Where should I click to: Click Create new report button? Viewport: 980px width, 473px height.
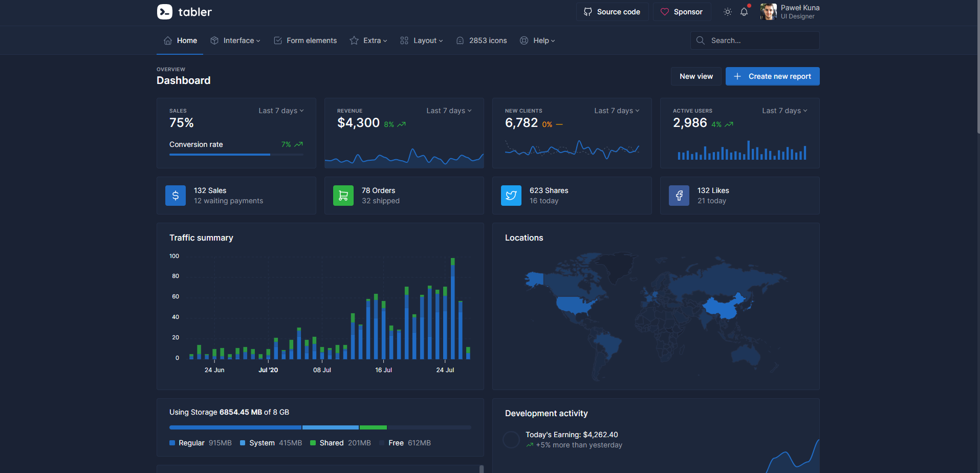(773, 76)
